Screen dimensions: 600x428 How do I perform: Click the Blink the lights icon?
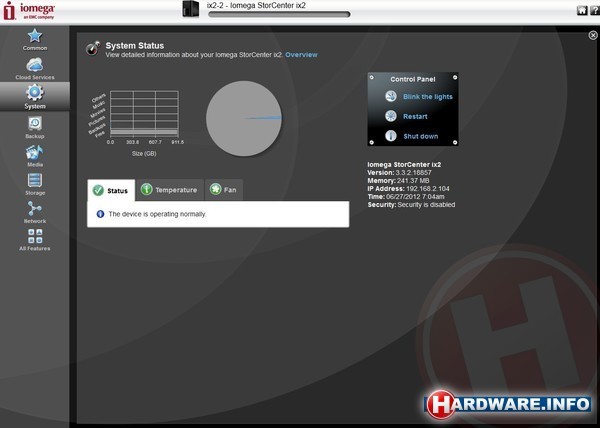[x=391, y=96]
